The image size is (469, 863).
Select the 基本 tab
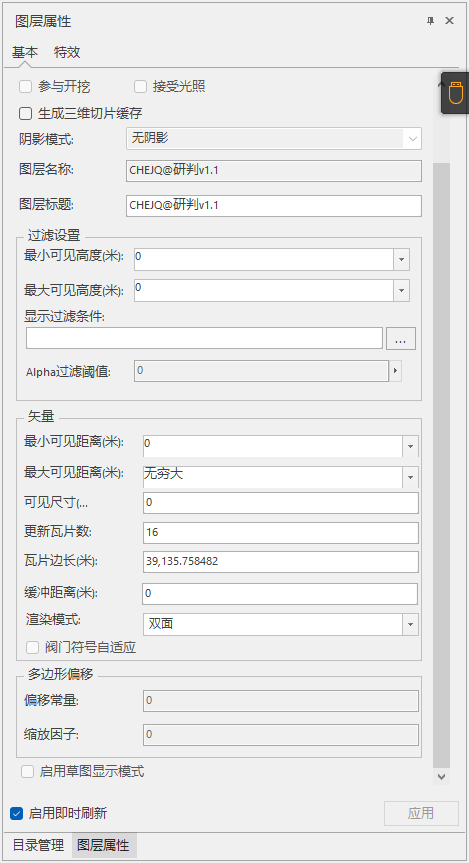(x=25, y=52)
